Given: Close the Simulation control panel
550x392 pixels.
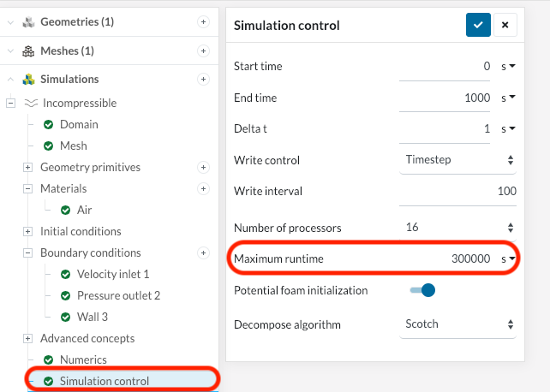Looking at the screenshot, I should pyautogui.click(x=505, y=25).
